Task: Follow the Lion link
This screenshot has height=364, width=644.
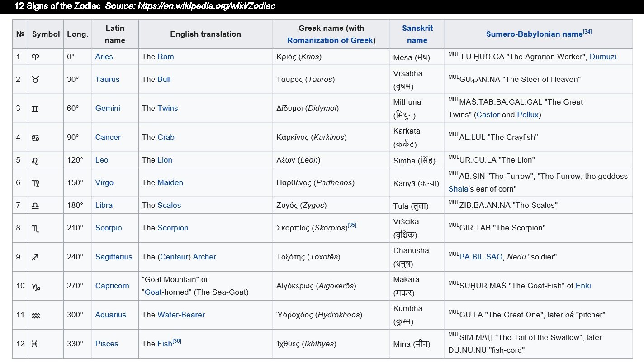Action: pyautogui.click(x=165, y=160)
